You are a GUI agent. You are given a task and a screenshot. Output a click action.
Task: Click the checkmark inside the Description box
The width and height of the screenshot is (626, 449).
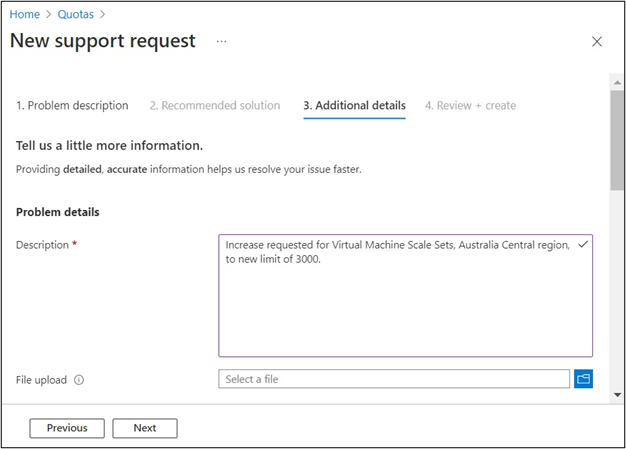pyautogui.click(x=582, y=244)
